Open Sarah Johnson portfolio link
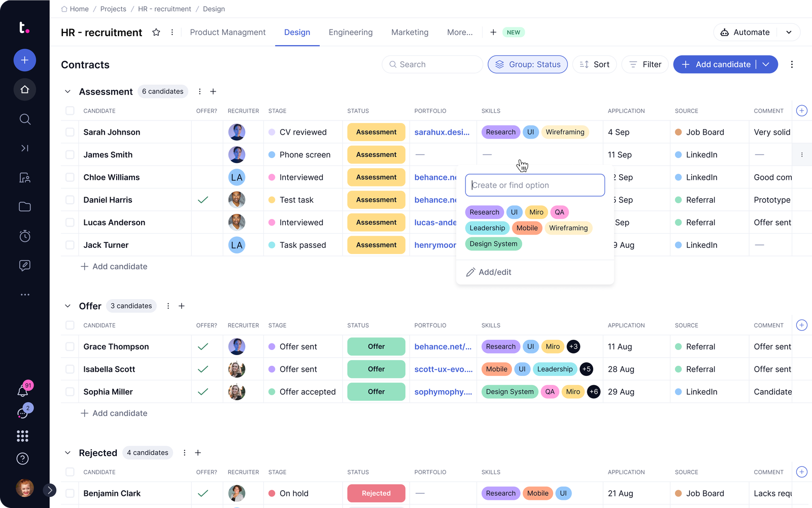Viewport: 812px width, 508px height. [x=442, y=132]
